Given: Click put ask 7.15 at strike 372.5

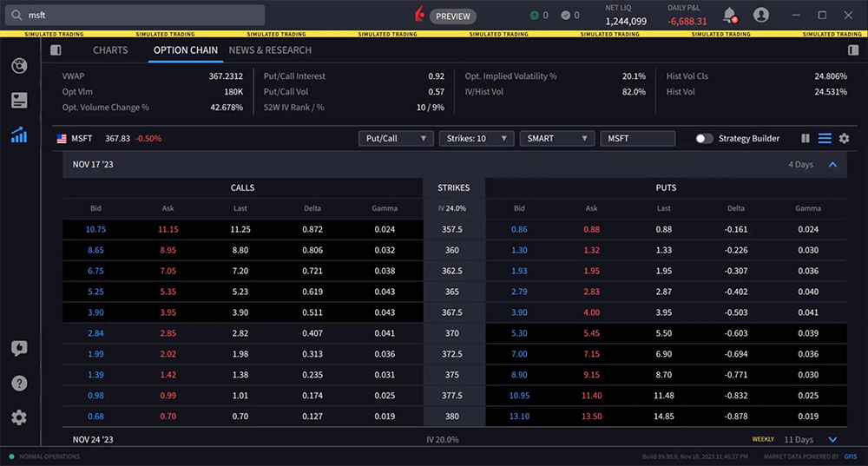Looking at the screenshot, I should [x=591, y=354].
